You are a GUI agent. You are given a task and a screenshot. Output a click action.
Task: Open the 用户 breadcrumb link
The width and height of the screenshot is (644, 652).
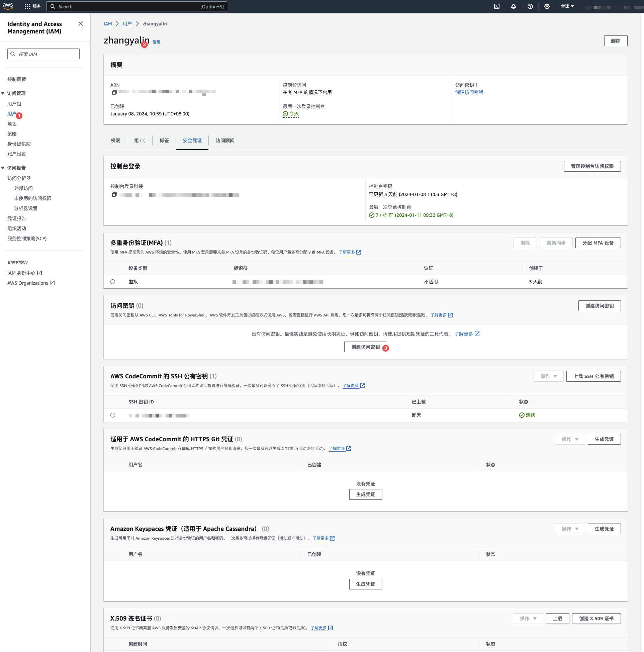click(127, 24)
